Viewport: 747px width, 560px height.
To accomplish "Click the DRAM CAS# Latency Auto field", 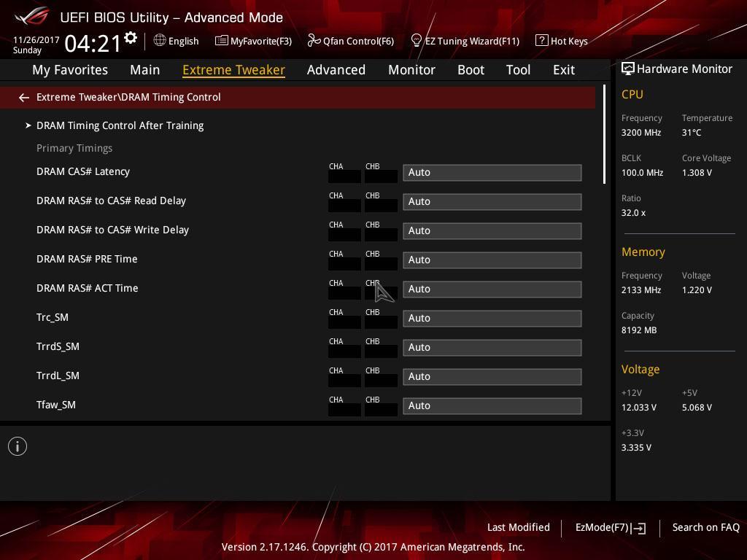I will 492,172.
